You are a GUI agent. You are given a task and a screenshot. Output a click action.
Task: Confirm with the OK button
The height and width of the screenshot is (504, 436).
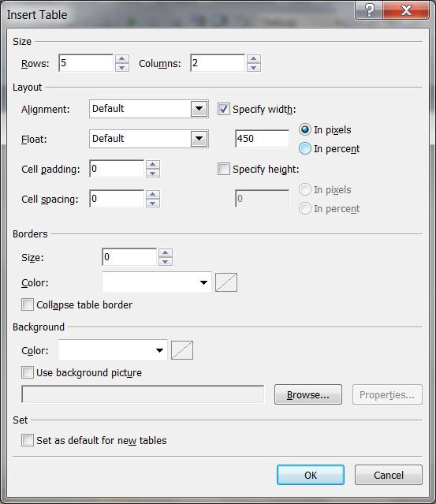coord(311,475)
